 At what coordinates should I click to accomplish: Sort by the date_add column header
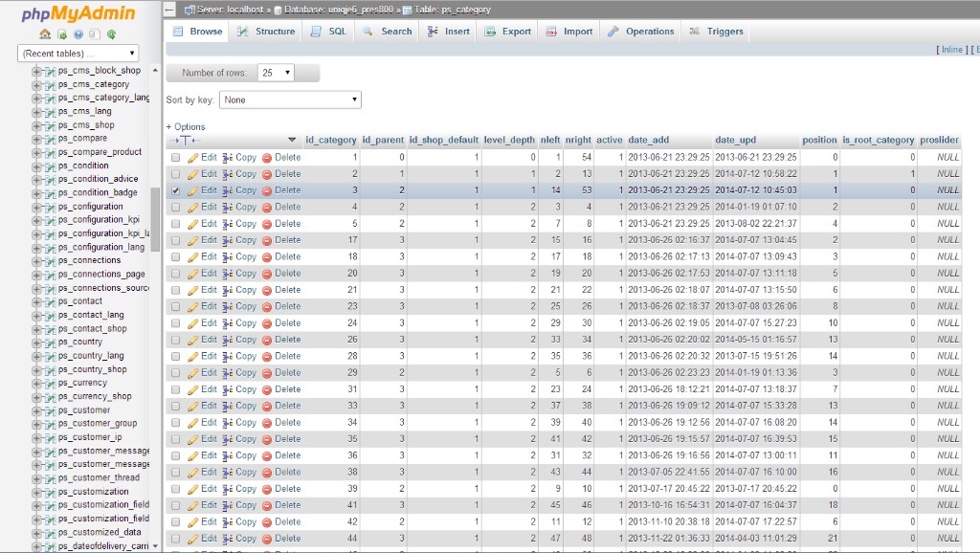pyautogui.click(x=648, y=140)
